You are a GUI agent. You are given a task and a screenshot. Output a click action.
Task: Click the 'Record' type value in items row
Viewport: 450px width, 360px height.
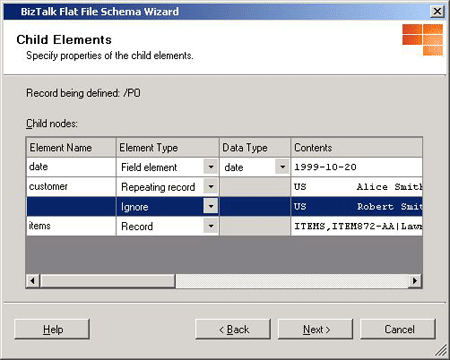point(137,226)
